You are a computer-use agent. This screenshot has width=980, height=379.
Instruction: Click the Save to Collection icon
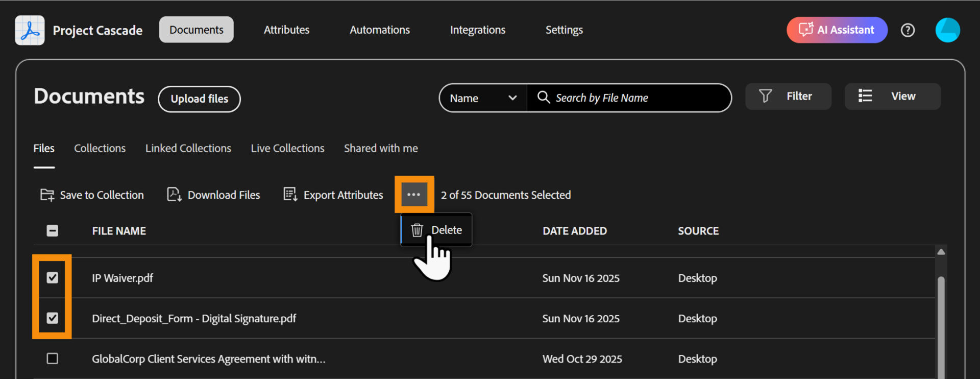(47, 195)
